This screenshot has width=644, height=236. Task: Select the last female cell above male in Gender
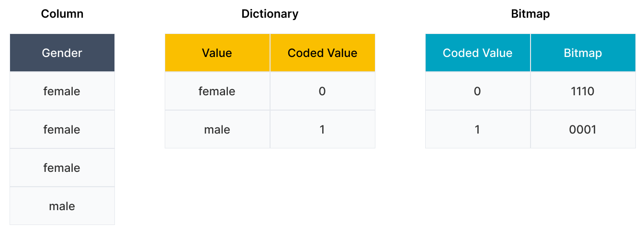coord(62,168)
